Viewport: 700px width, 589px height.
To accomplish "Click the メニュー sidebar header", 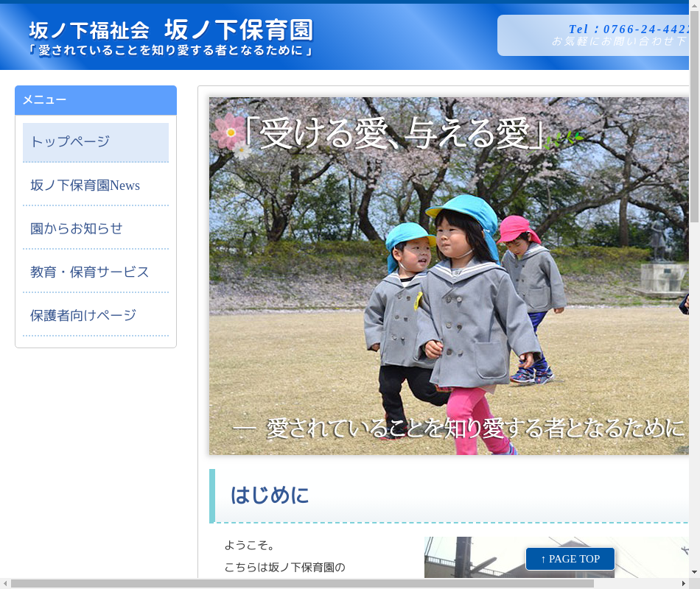I will tap(96, 100).
